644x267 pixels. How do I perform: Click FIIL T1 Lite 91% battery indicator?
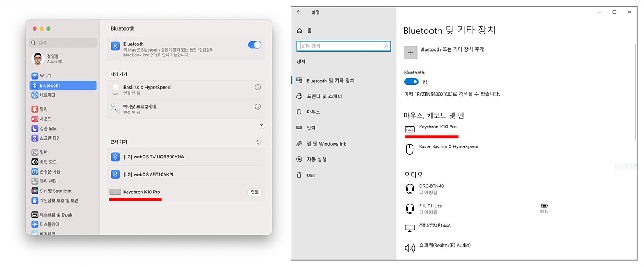(544, 208)
